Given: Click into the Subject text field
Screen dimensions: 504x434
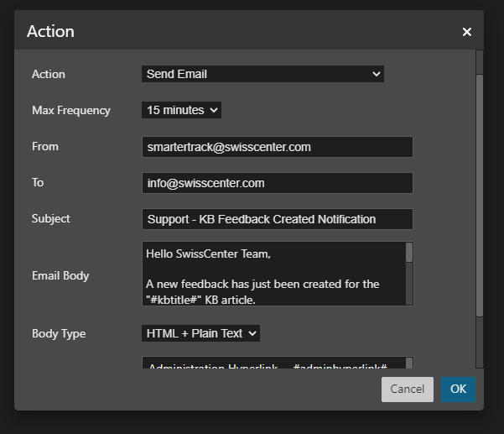Looking at the screenshot, I should click(x=277, y=219).
